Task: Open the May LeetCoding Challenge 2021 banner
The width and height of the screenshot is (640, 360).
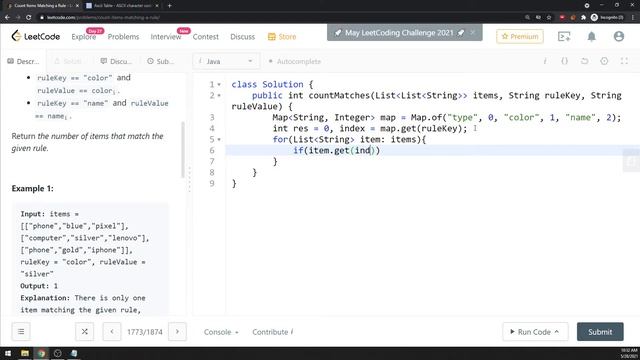Action: point(399,33)
